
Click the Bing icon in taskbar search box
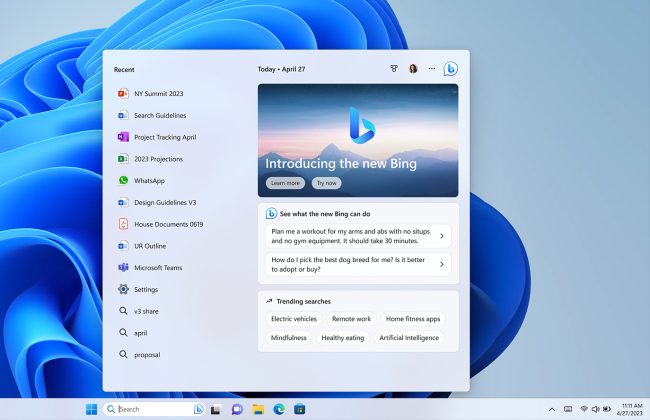pos(199,409)
